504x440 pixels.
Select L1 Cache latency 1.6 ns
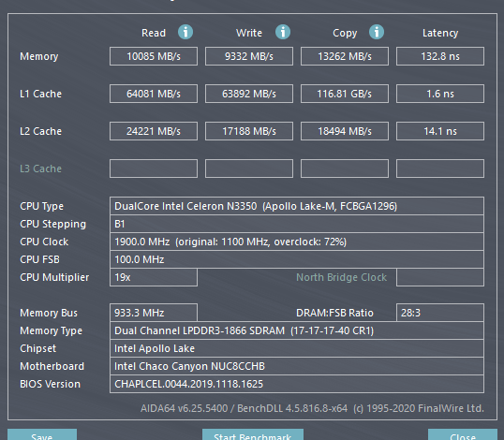pos(440,94)
